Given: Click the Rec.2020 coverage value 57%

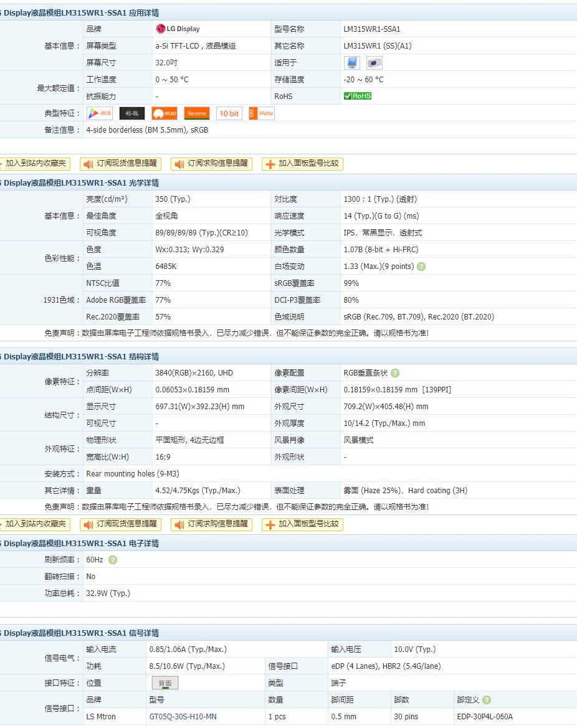Looking at the screenshot, I should [x=163, y=316].
